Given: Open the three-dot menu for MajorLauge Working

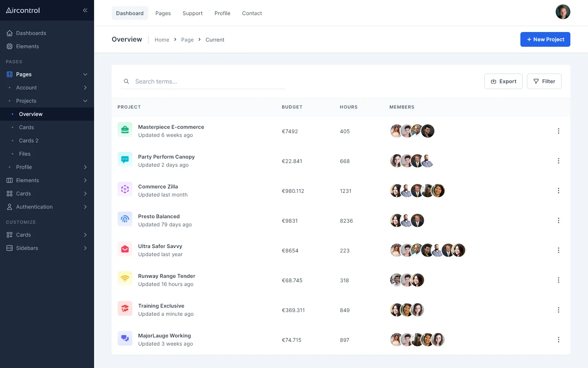Looking at the screenshot, I should click(x=559, y=340).
